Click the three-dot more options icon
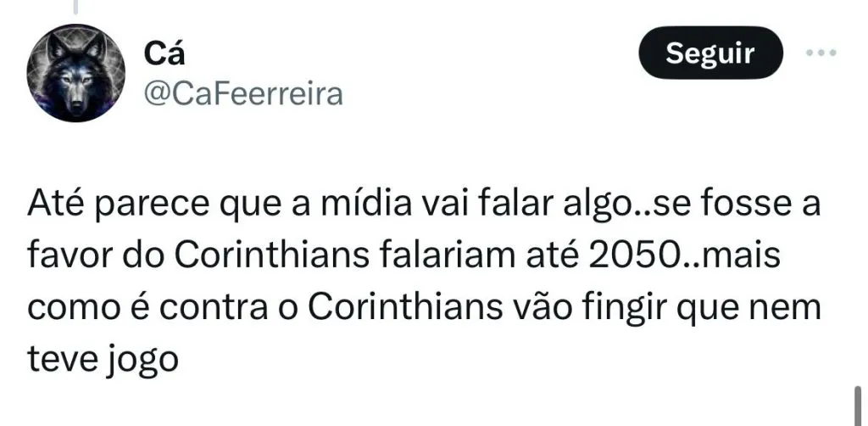The height and width of the screenshot is (426, 868). tap(821, 53)
